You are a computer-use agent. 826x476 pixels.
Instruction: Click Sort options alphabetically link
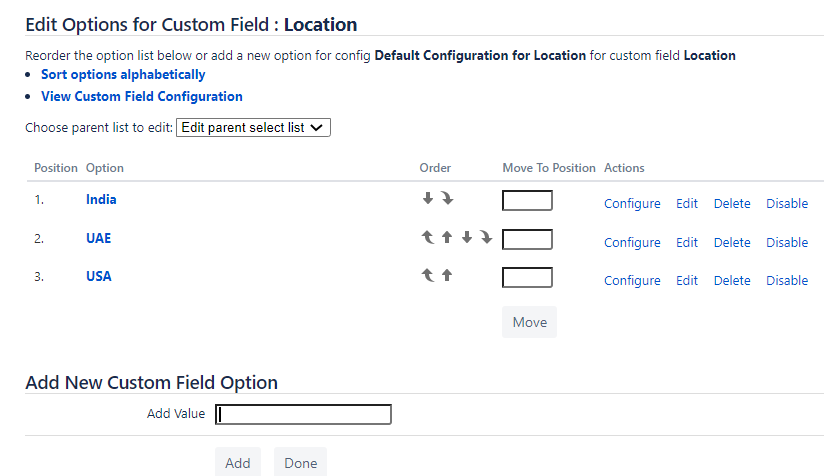point(123,74)
